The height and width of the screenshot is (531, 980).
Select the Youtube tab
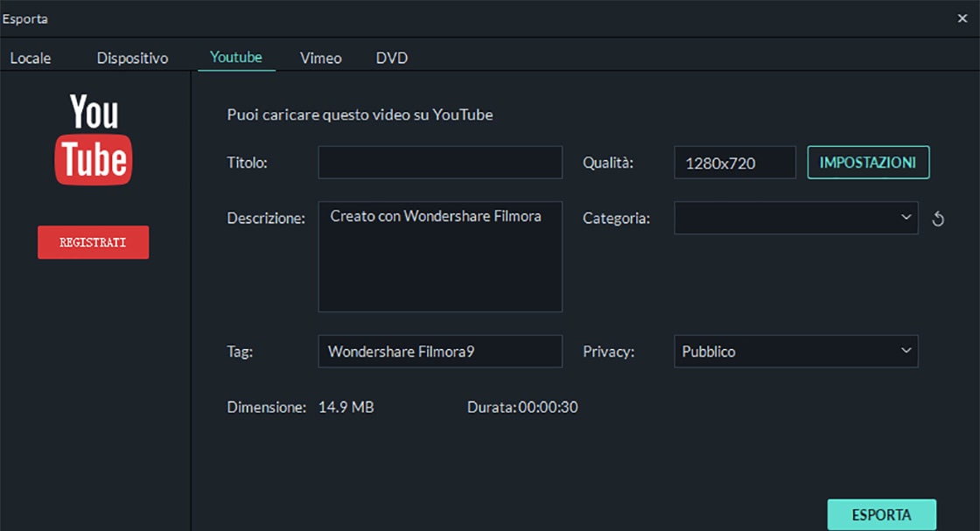(236, 58)
